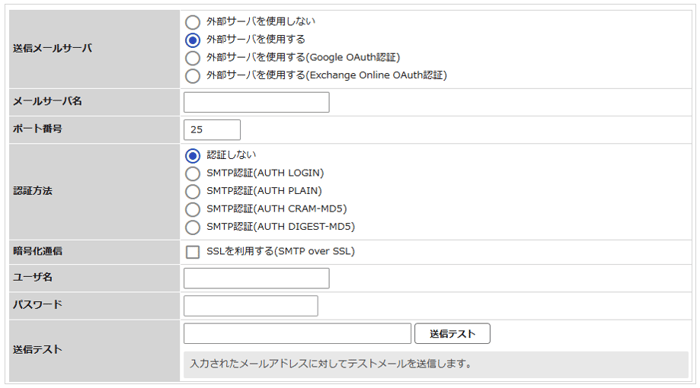The width and height of the screenshot is (700, 388).
Task: Select 認証しない authentication method
Action: click(192, 156)
